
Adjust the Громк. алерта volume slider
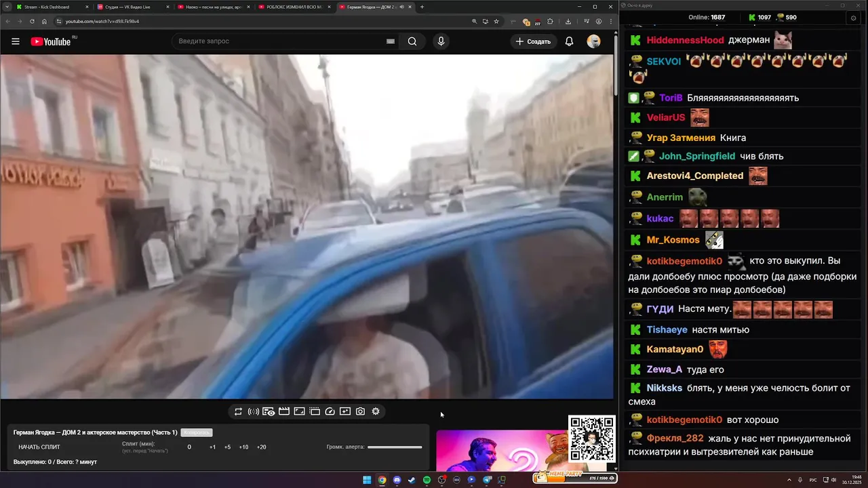click(395, 447)
